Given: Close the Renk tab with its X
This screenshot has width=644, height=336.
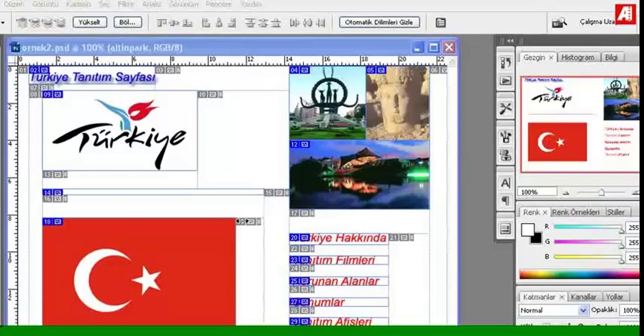Looking at the screenshot, I should coord(544,212).
